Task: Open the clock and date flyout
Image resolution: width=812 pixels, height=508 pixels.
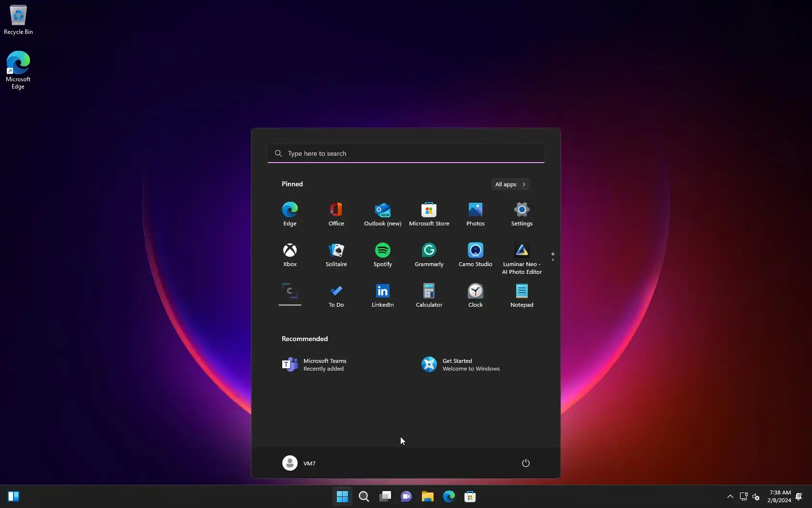Action: [x=779, y=496]
